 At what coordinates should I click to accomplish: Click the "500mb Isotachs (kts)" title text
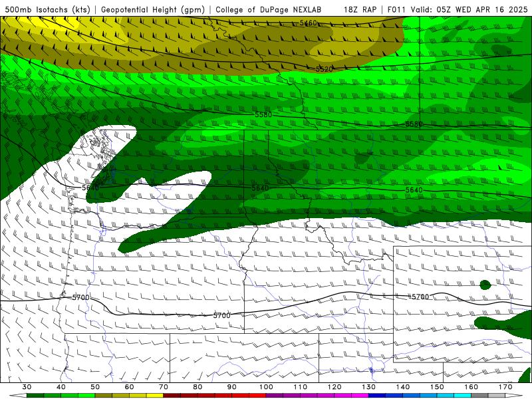coord(47,9)
